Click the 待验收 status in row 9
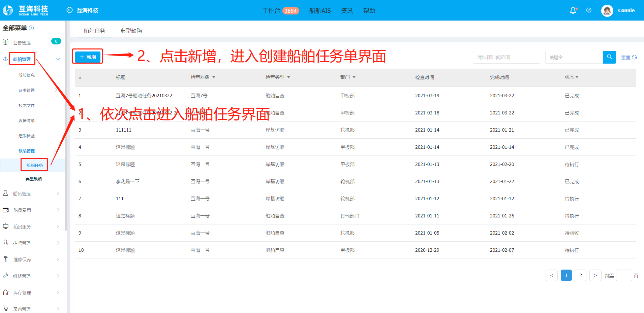The width and height of the screenshot is (644, 313). [x=572, y=233]
